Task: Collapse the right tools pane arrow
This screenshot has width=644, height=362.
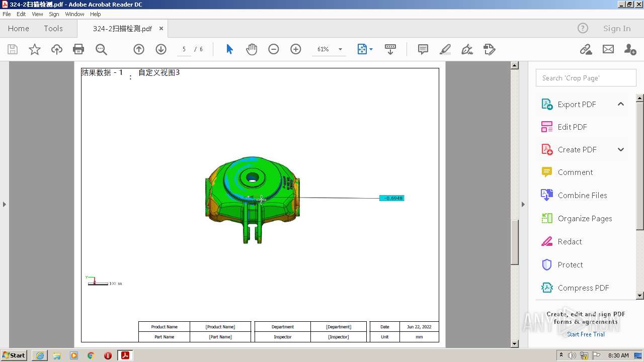Action: 523,204
